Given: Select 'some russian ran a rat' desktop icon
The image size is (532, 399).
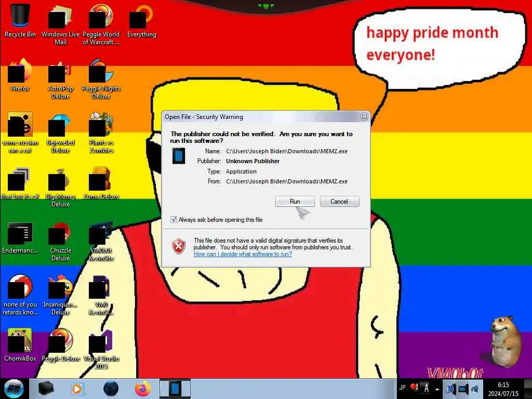Looking at the screenshot, I should click(x=20, y=132).
